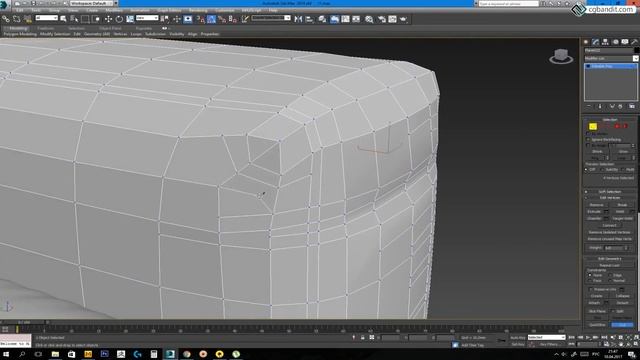Open the Create command panel tab

click(586, 42)
